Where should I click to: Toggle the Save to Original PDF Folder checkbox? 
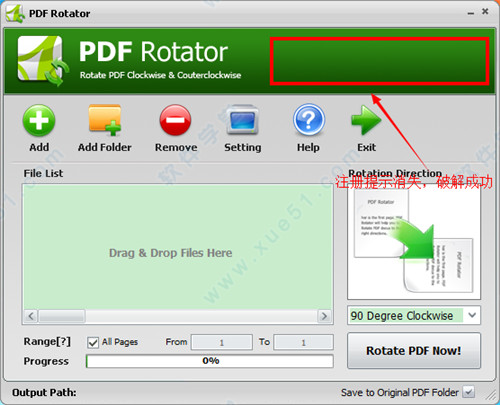click(469, 392)
